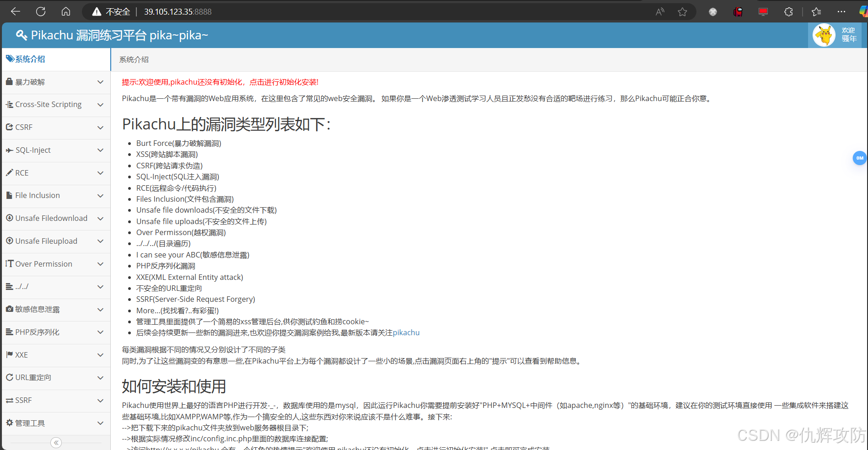Click the SQL-Inject plane icon
Image resolution: width=868 pixels, height=450 pixels.
(9, 150)
